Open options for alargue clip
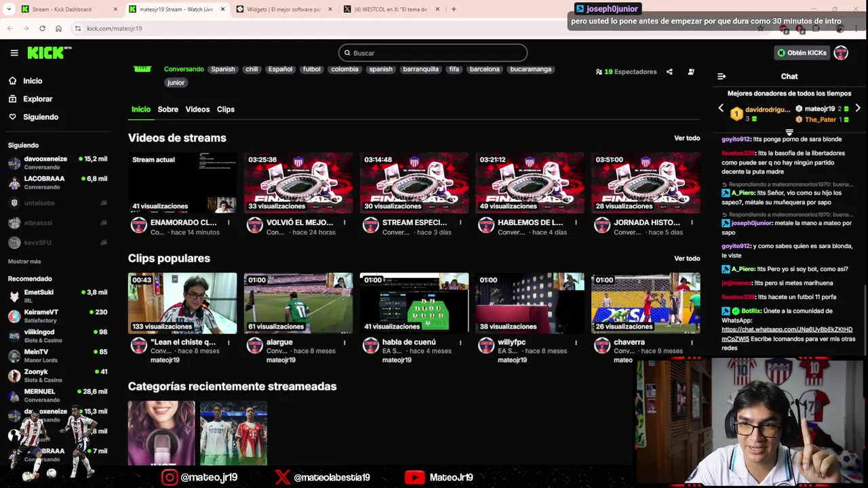Viewport: 868px width, 488px height. [344, 342]
